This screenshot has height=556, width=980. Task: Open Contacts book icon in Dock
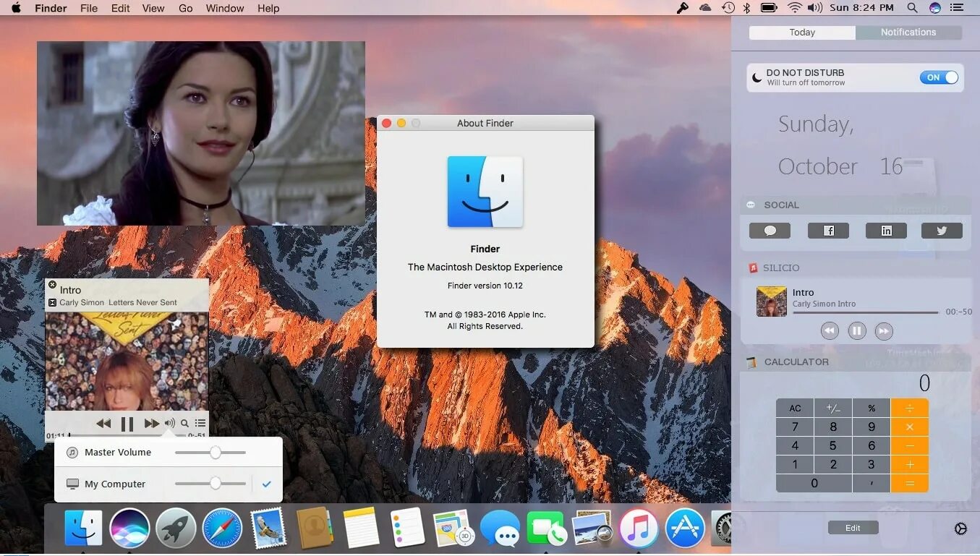314,527
